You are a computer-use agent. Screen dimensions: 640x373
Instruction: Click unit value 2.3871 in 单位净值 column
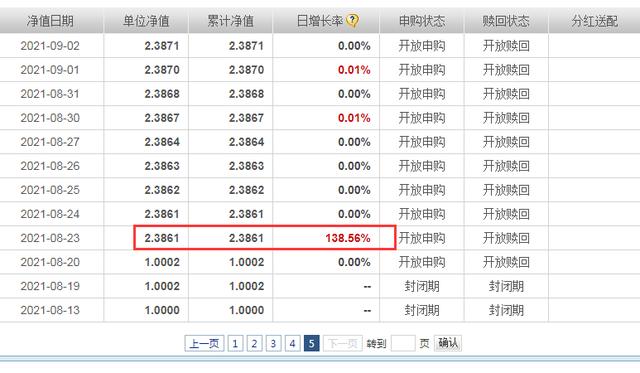coord(162,46)
